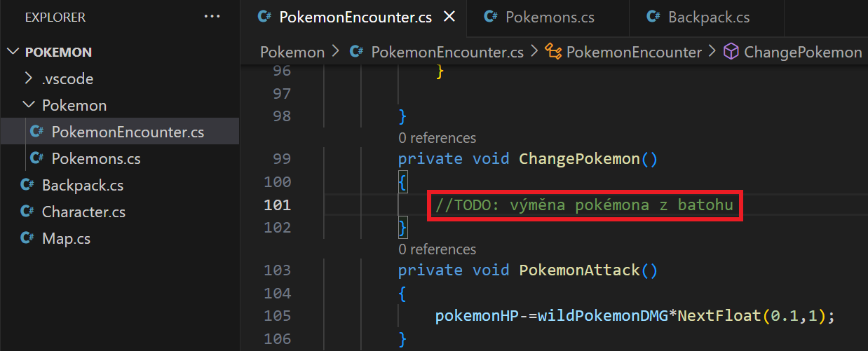
Task: Click the C# icon beside Backpack.cs in explorer
Action: [27, 185]
